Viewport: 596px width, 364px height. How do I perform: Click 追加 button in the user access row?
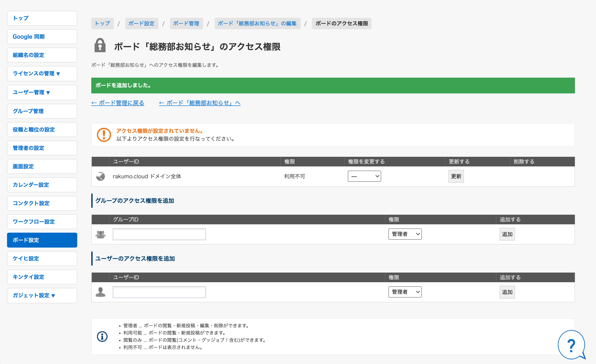pos(507,292)
